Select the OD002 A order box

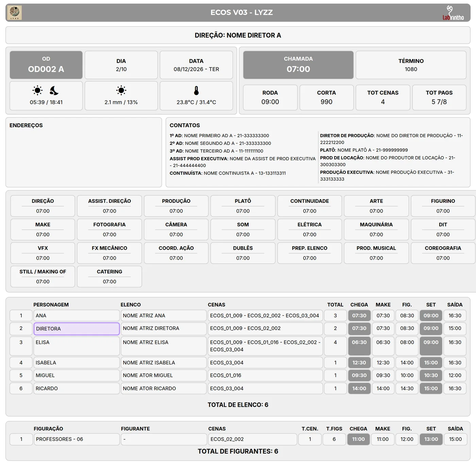[x=46, y=65]
